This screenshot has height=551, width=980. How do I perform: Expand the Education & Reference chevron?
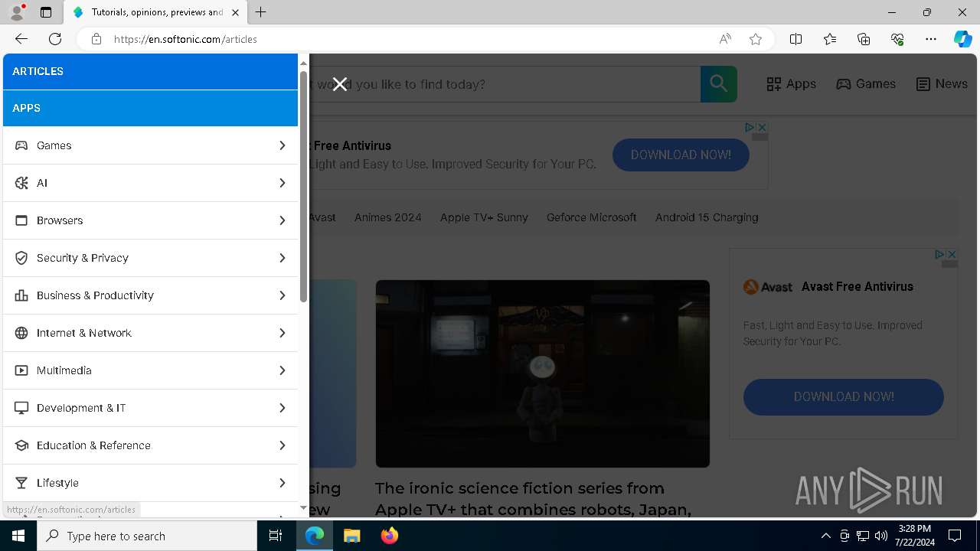(x=282, y=445)
